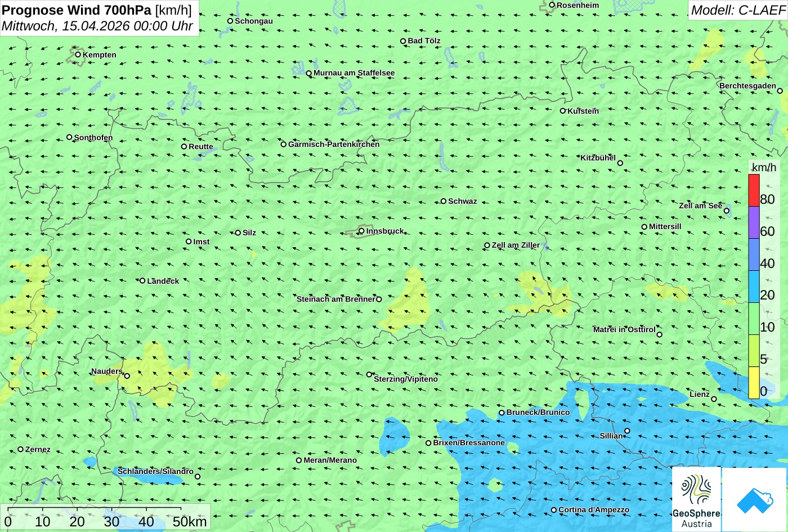Click the 'Schlanders/Silandro' label

click(155, 471)
